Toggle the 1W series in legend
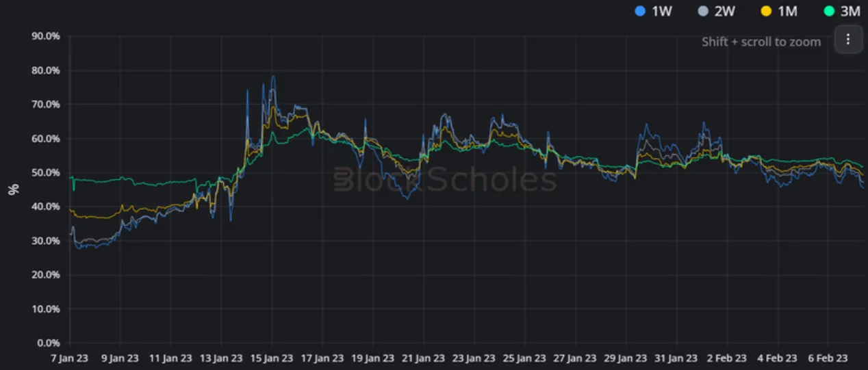Viewport: 868px width, 370px height. pos(653,11)
